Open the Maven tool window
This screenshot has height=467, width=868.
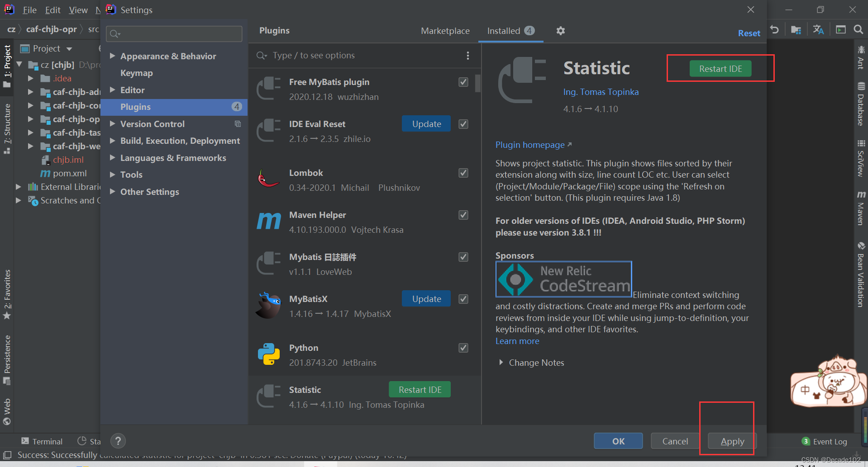tap(861, 208)
